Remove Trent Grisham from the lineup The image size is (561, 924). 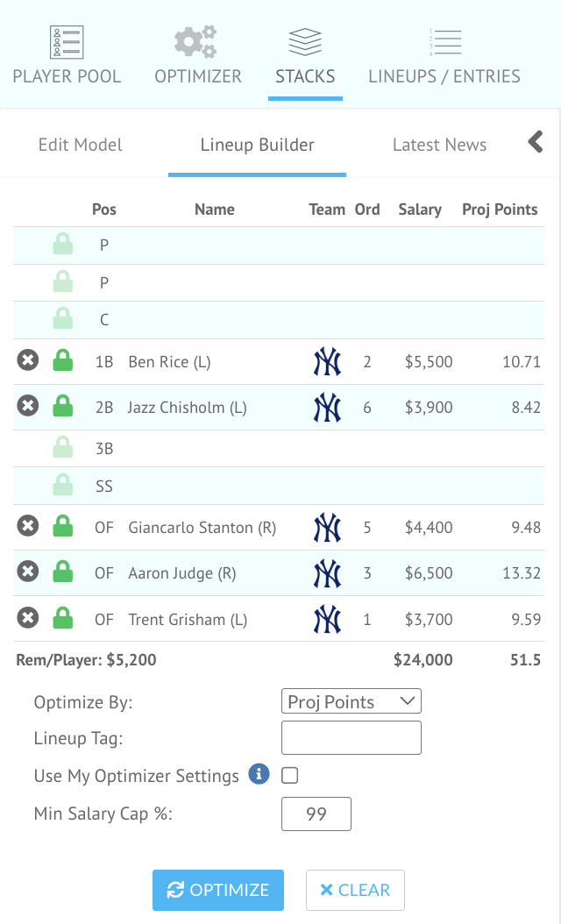point(28,619)
